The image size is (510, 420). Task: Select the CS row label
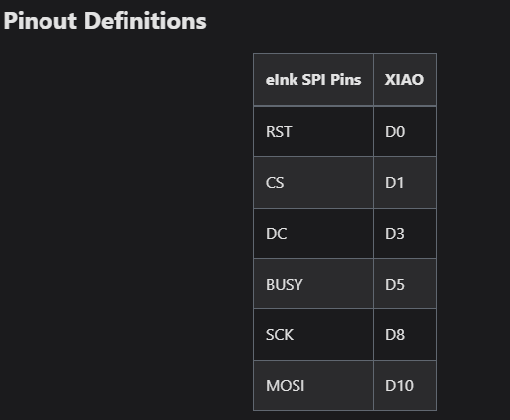tap(313, 183)
